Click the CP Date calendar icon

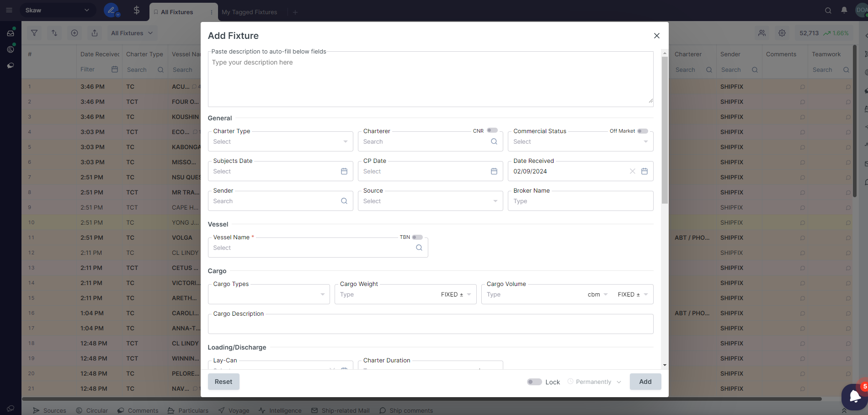point(494,171)
